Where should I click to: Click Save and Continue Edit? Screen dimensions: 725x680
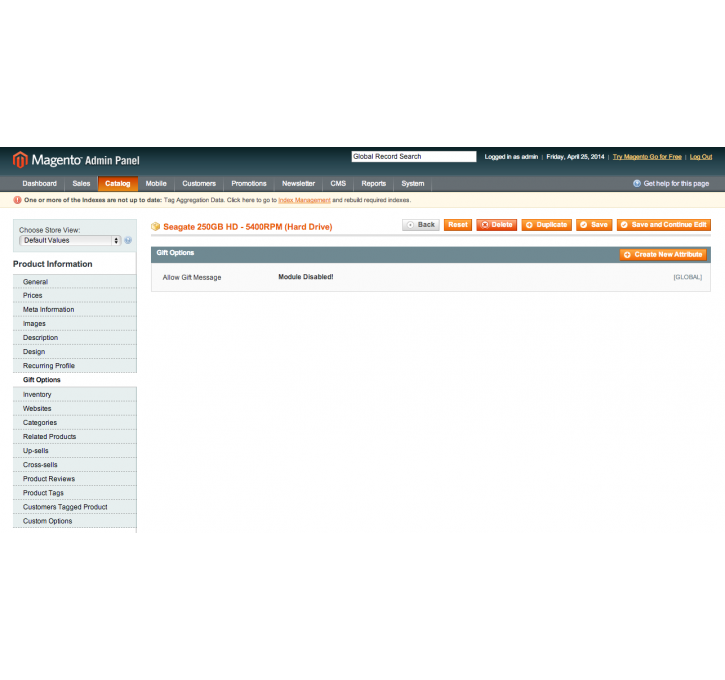click(664, 225)
